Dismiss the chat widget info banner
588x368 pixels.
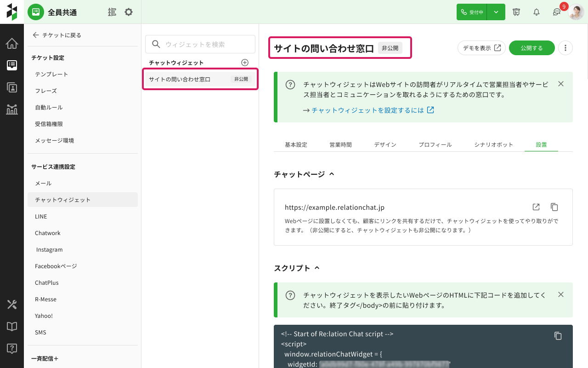[560, 84]
